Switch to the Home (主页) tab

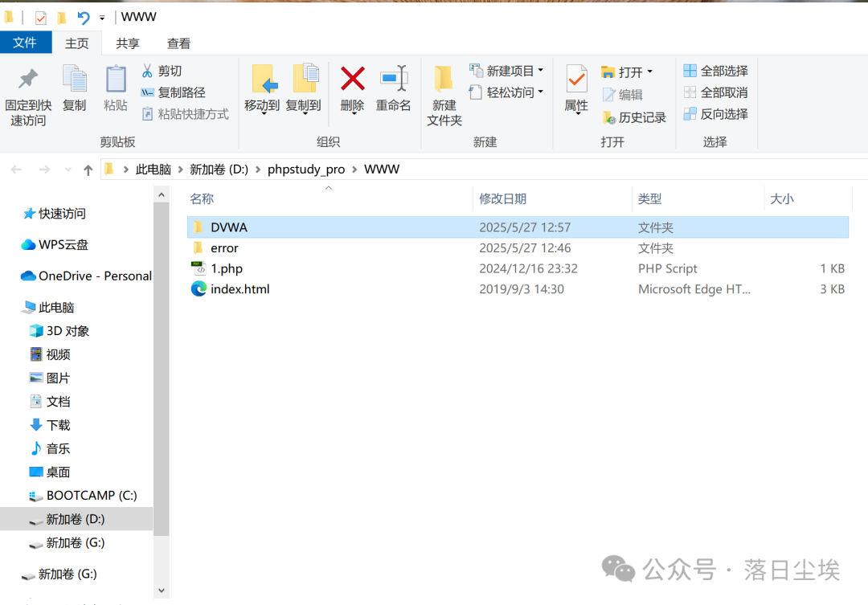pos(77,43)
